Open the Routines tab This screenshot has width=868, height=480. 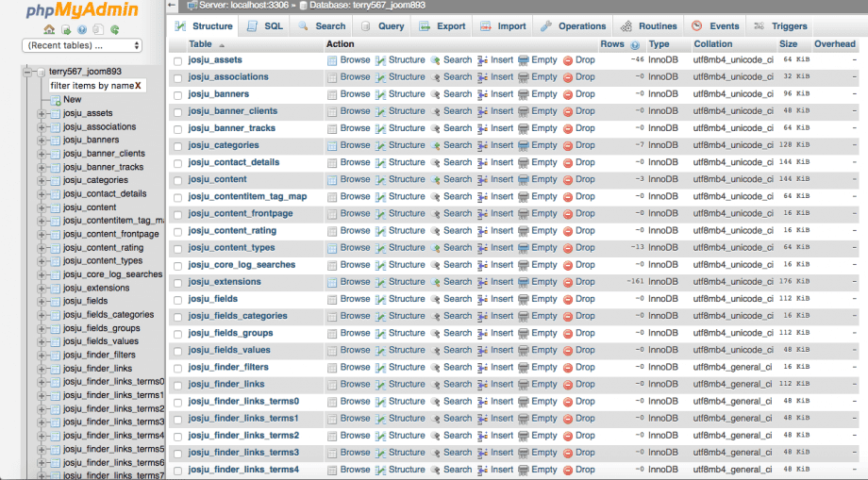click(648, 26)
